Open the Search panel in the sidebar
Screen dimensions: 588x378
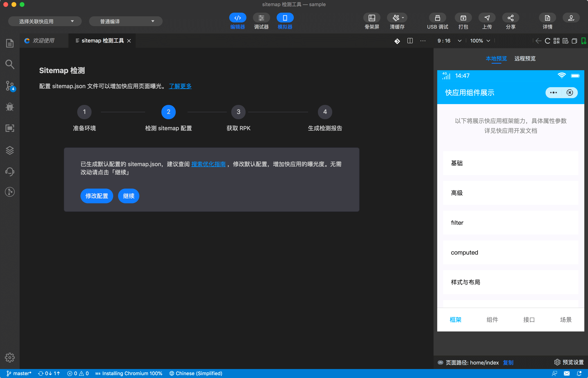pos(10,64)
